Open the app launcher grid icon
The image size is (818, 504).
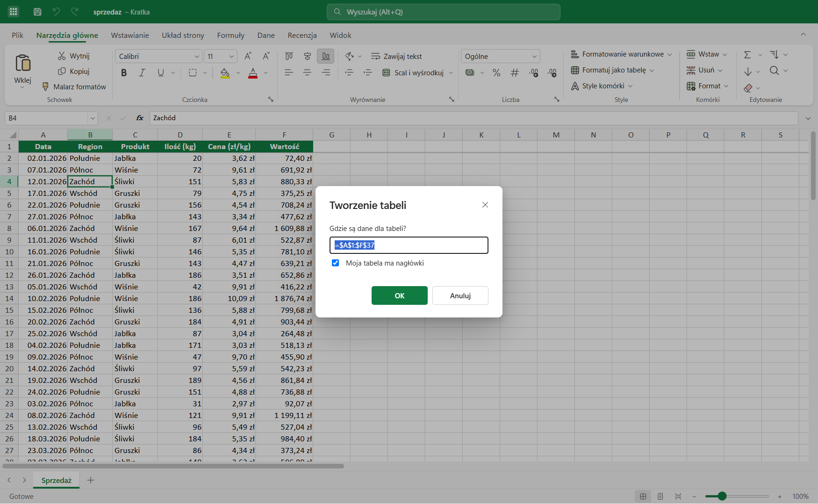coord(13,12)
